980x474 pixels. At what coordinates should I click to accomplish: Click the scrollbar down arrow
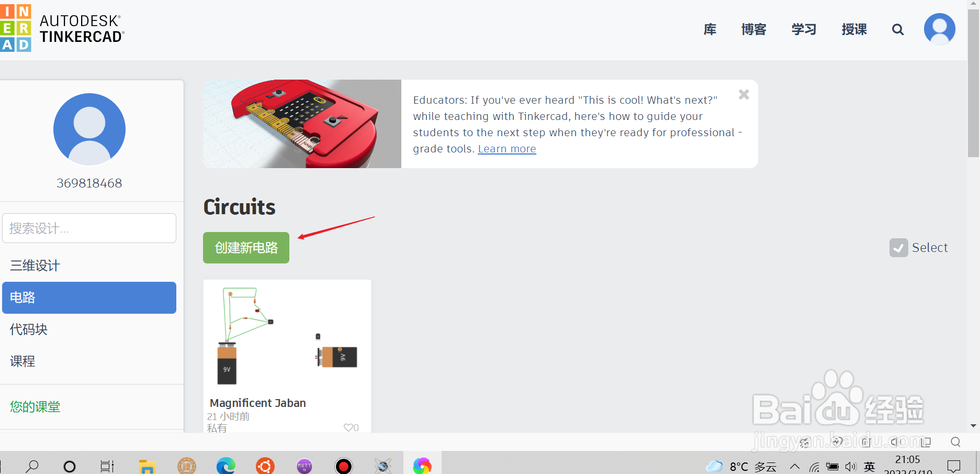tap(973, 426)
